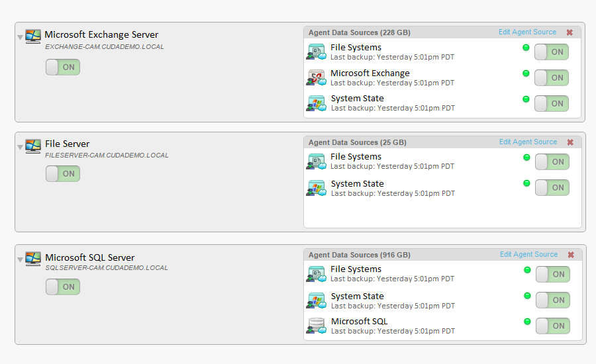Click SQL Server's File Systems icon
Screen dimensions: 596x364
317,273
